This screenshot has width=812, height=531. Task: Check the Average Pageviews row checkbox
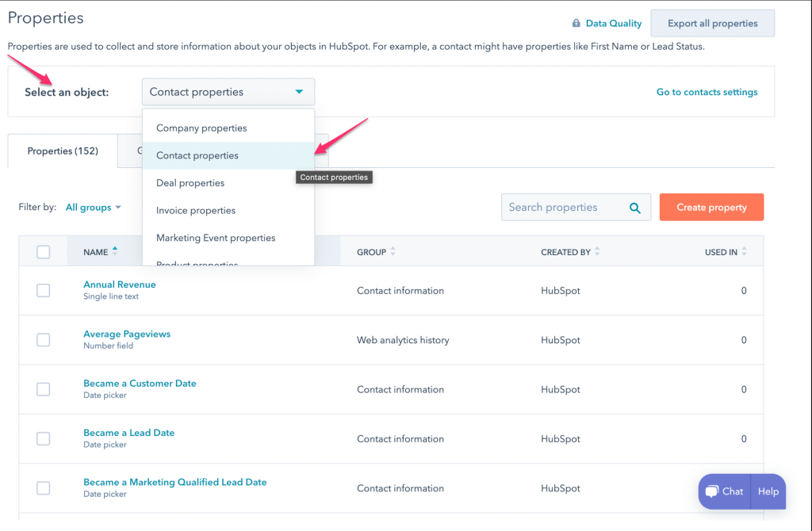[x=44, y=340]
